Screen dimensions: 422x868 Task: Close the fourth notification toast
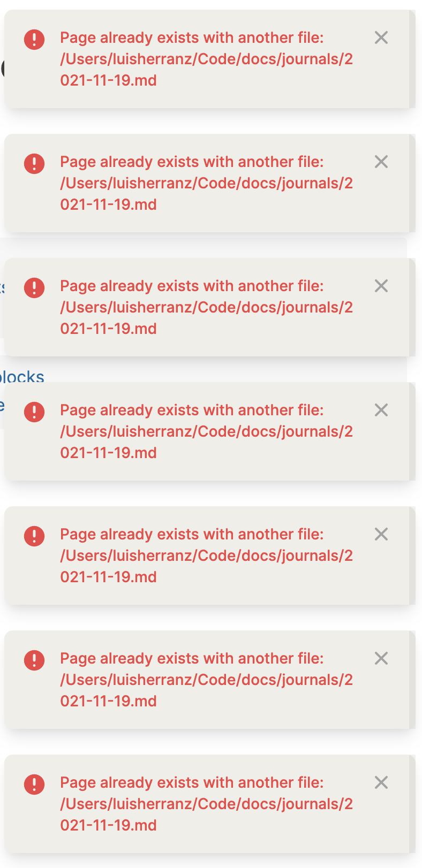pos(381,410)
